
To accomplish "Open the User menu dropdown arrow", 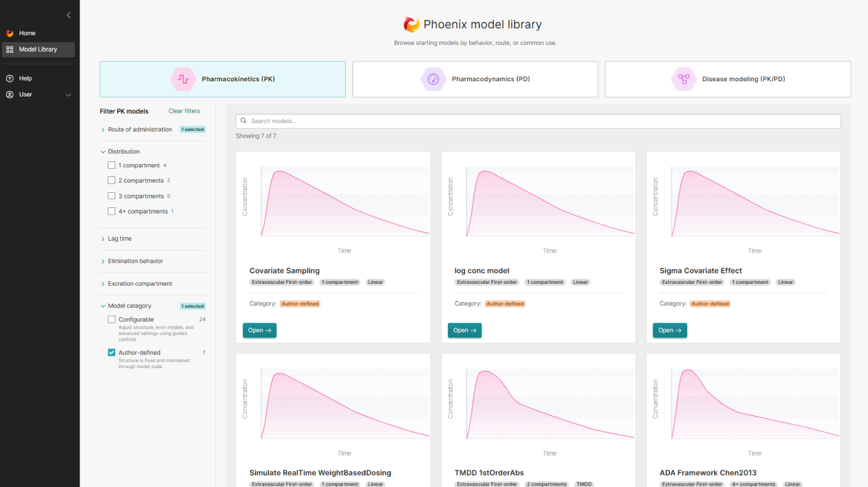I will point(69,95).
